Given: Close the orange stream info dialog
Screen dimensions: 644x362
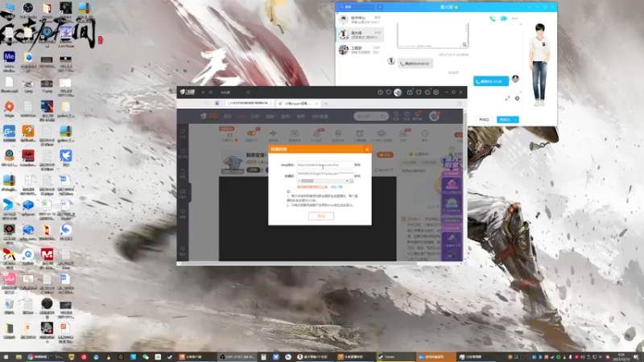Looking at the screenshot, I should coord(367,150).
